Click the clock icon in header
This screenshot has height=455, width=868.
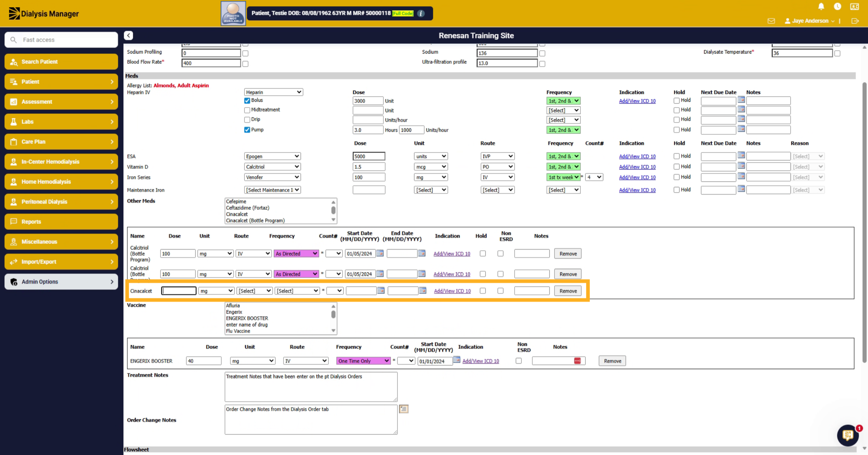[837, 7]
